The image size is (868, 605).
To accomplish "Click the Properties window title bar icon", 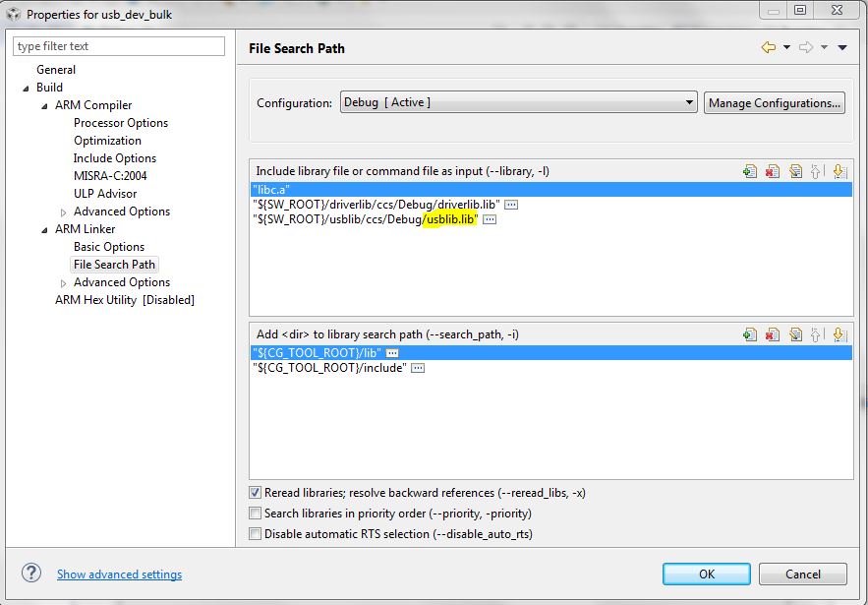I will [x=14, y=15].
